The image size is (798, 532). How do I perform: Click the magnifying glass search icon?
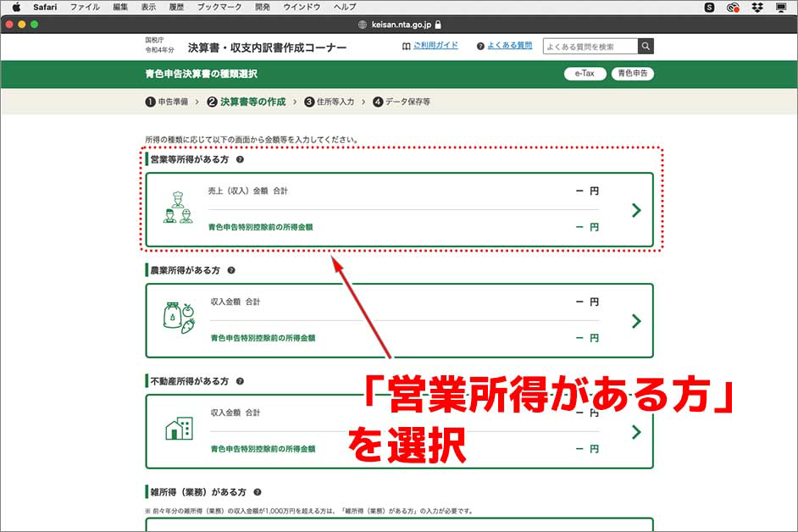pyautogui.click(x=645, y=46)
